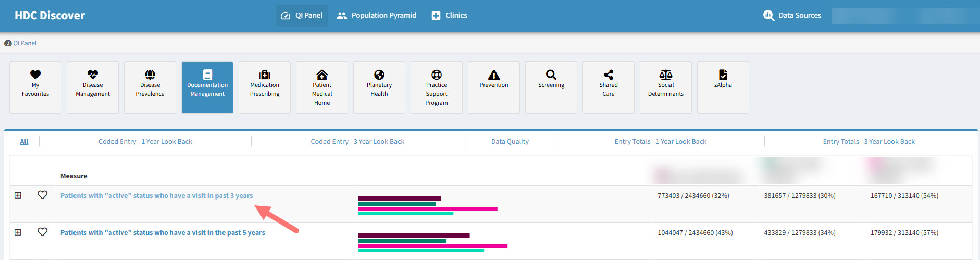Open the Patient Medical Home tile

(x=322, y=87)
